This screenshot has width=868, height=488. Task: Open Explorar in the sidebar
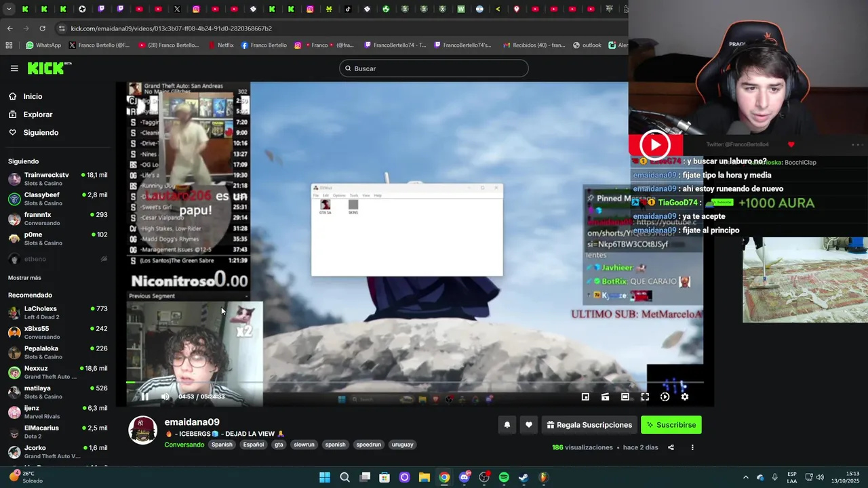tap(37, 115)
